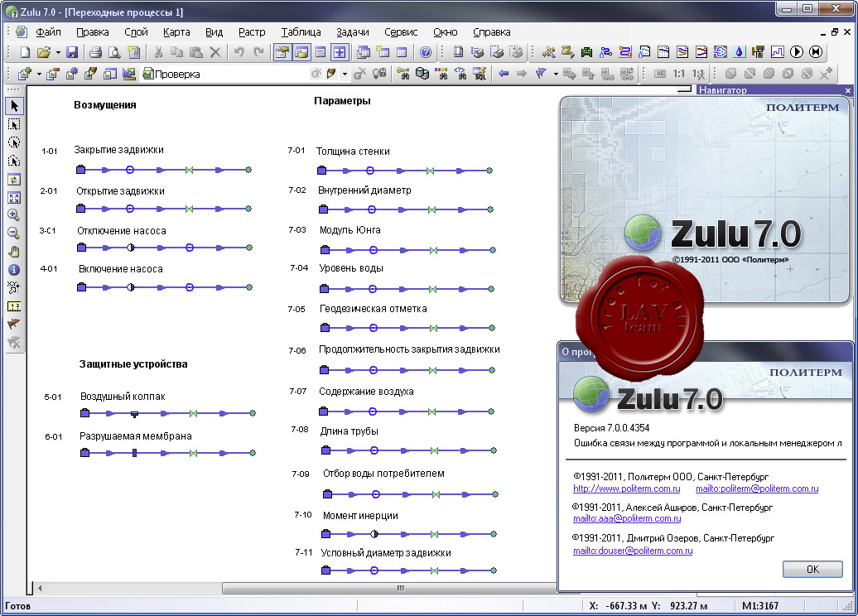Click the Help question mark icon
858x616 pixels.
pos(425,52)
